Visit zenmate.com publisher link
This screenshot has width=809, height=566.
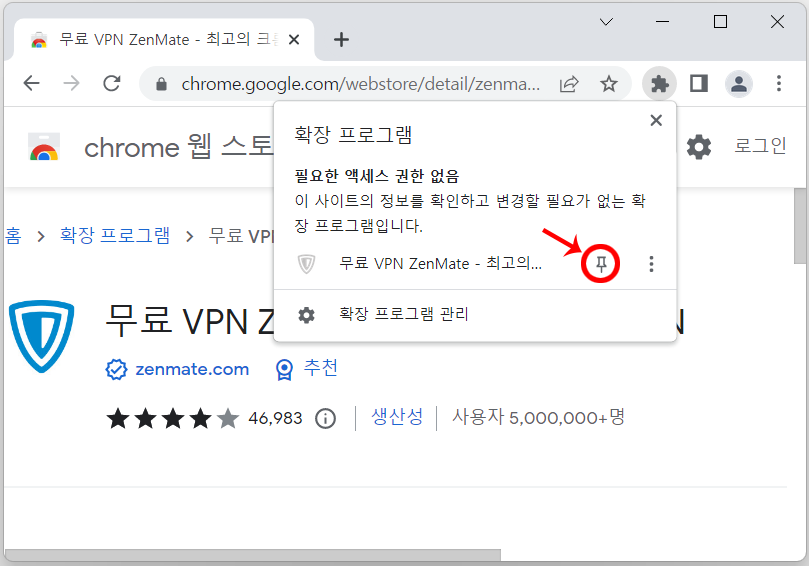pyautogui.click(x=192, y=369)
